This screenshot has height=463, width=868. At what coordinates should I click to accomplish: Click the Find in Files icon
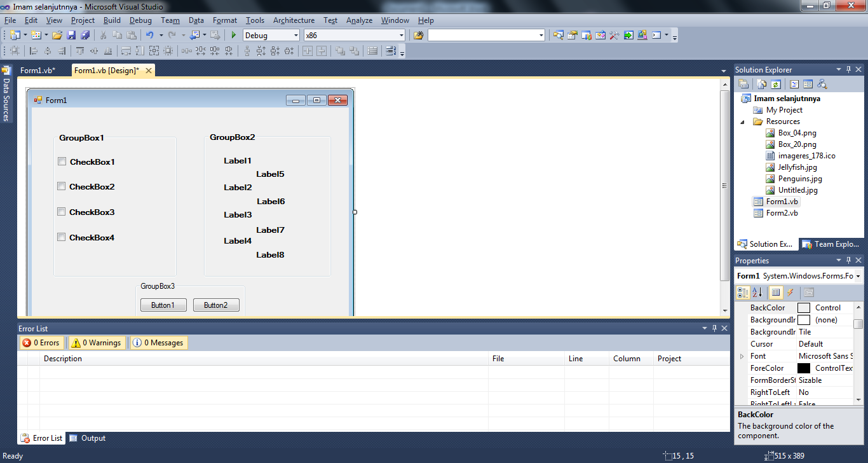pos(418,36)
